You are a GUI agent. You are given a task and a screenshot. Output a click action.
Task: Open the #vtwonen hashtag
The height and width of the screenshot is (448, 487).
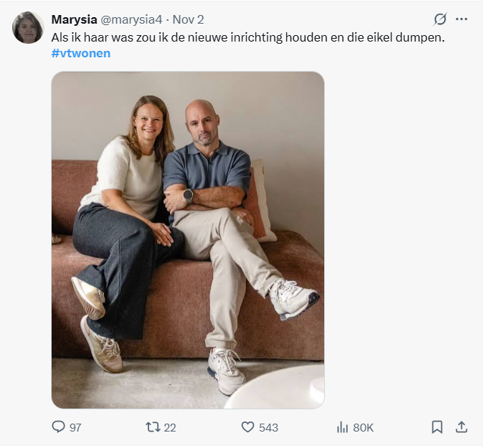(x=81, y=53)
